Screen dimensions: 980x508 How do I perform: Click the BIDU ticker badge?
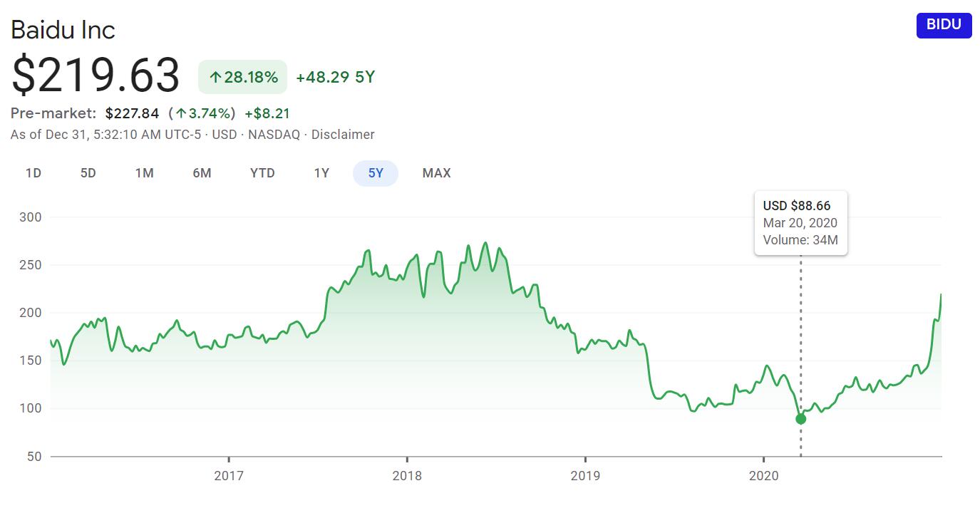(x=944, y=25)
